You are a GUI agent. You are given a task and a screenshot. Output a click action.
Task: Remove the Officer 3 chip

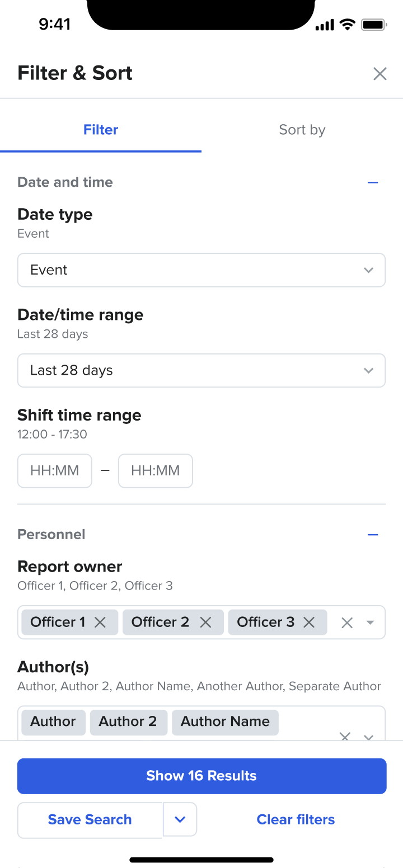point(309,622)
